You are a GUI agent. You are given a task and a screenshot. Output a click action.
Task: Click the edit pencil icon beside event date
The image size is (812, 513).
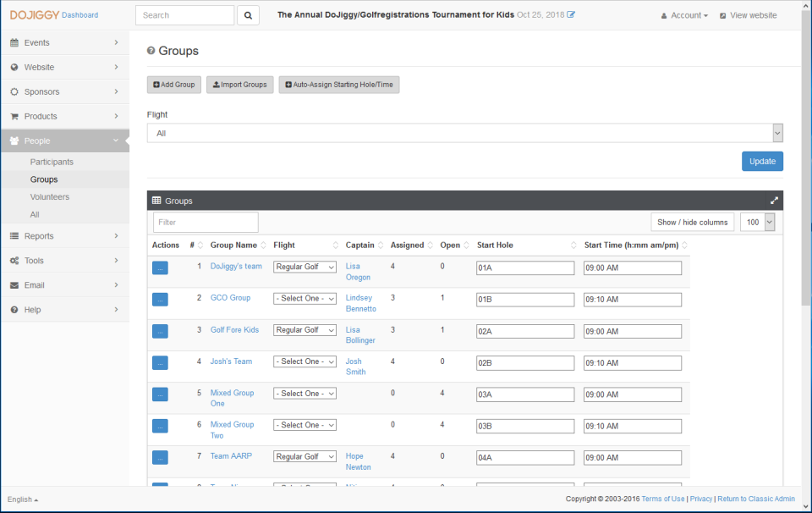coord(571,15)
